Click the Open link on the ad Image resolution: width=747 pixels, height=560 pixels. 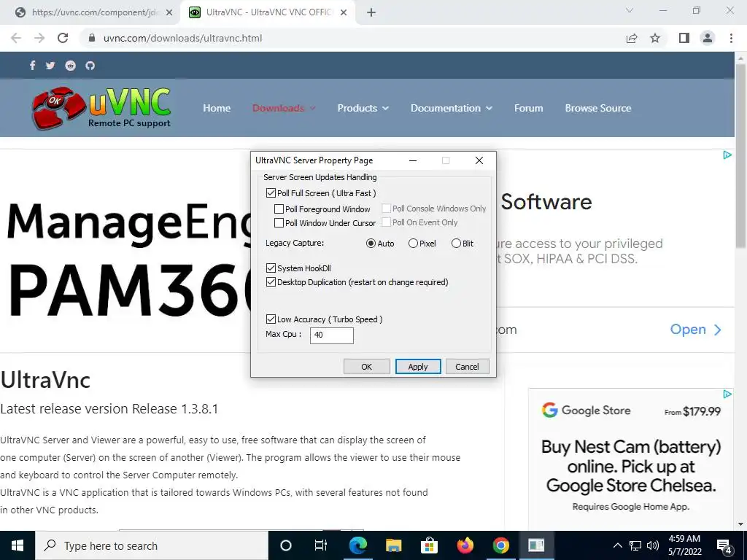[695, 330]
